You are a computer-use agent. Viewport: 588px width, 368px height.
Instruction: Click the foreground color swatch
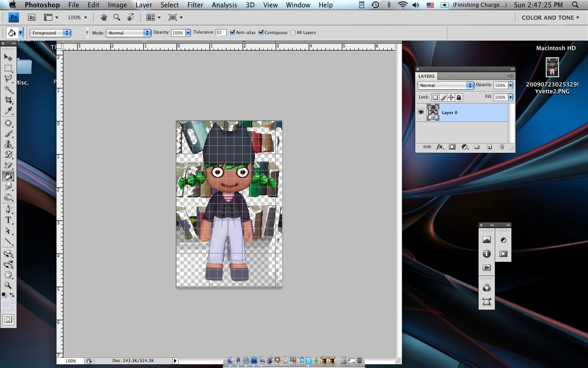tap(6, 304)
